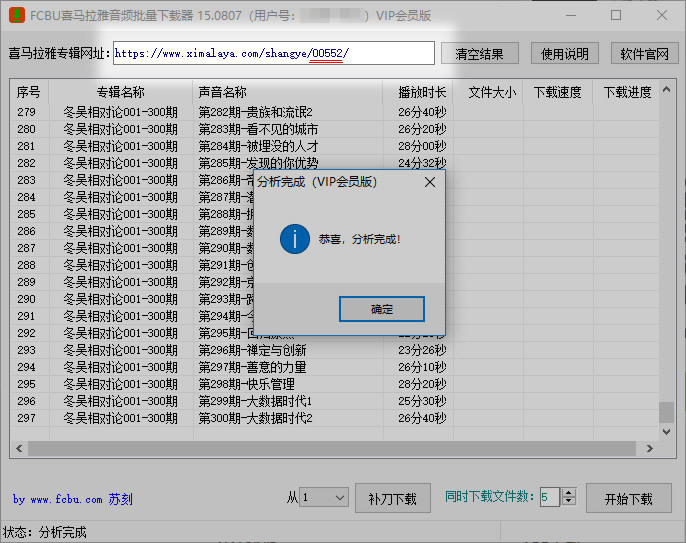Click the 声音名称 column header
Viewport: 686px width, 543px height.
pyautogui.click(x=288, y=92)
